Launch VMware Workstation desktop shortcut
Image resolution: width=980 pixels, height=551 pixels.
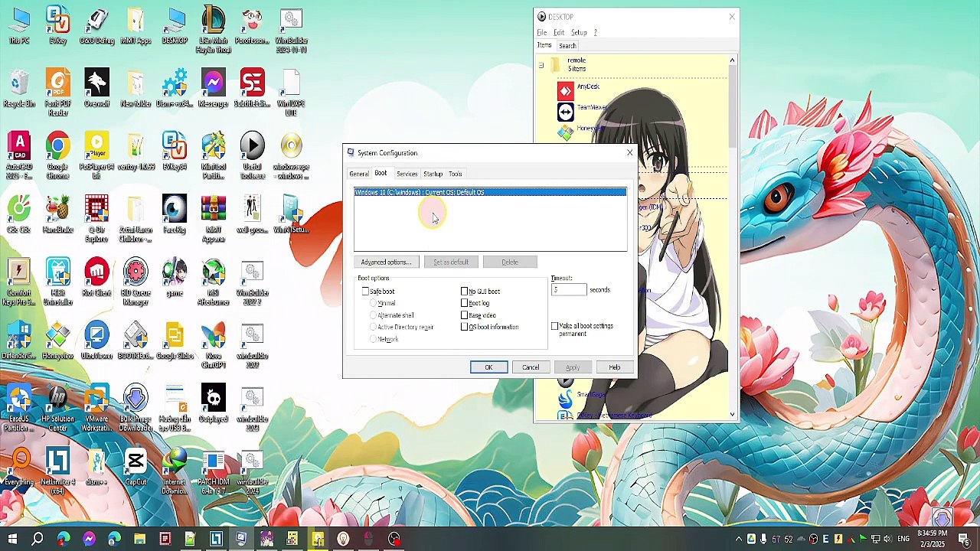pyautogui.click(x=96, y=409)
